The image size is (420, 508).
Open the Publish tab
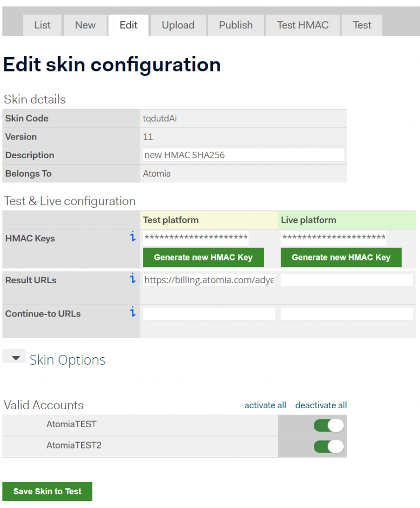point(236,25)
